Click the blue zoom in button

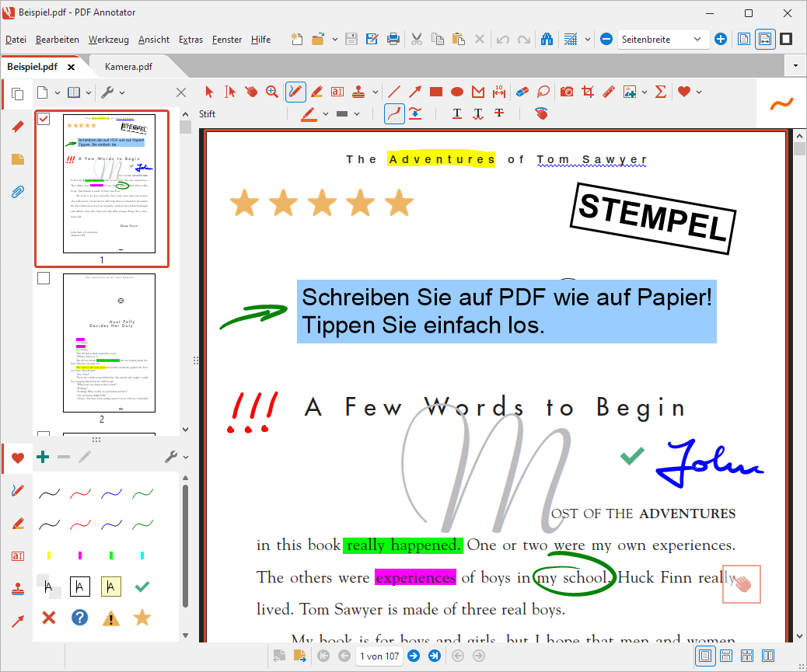(721, 38)
